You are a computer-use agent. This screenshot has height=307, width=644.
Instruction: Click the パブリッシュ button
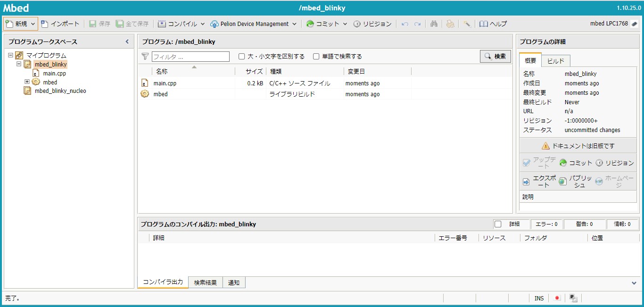pyautogui.click(x=575, y=182)
